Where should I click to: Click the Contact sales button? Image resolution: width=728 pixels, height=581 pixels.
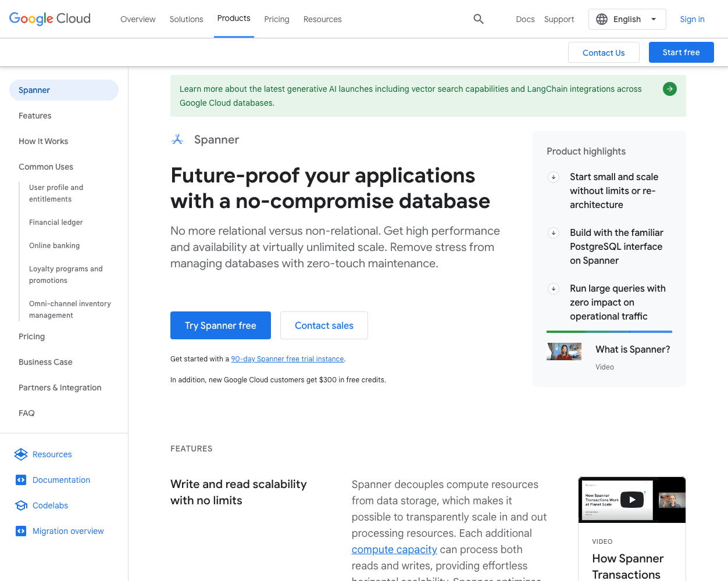324,325
